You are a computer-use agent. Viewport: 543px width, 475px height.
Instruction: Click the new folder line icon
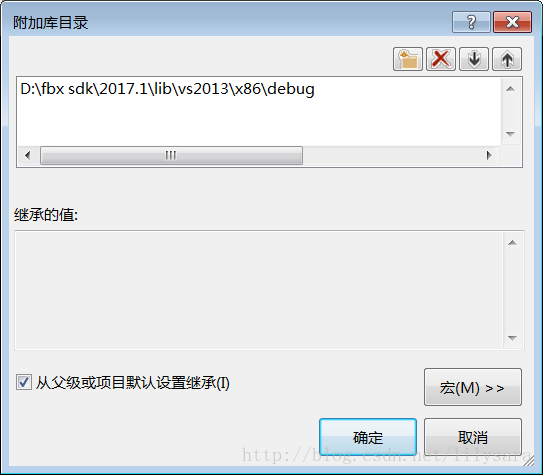408,59
